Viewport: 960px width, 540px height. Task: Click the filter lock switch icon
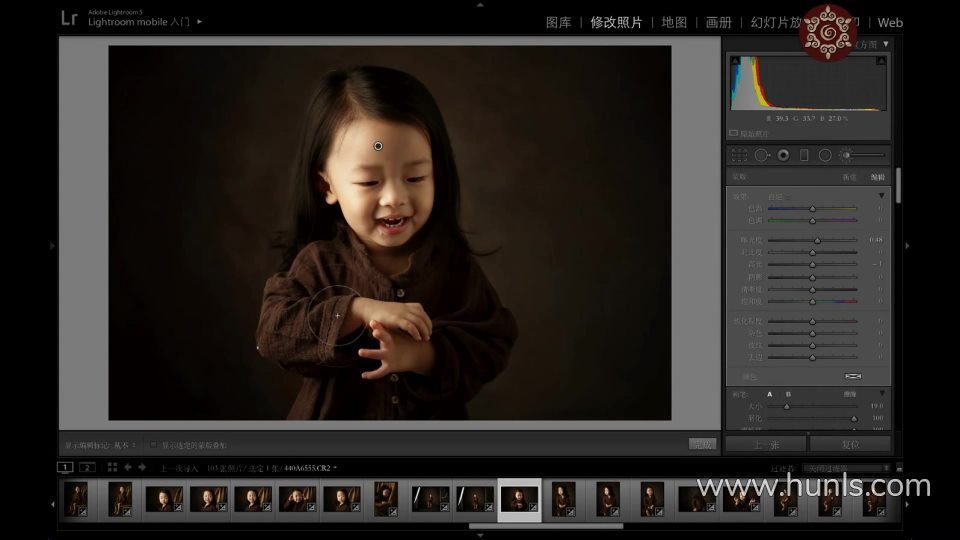click(899, 468)
